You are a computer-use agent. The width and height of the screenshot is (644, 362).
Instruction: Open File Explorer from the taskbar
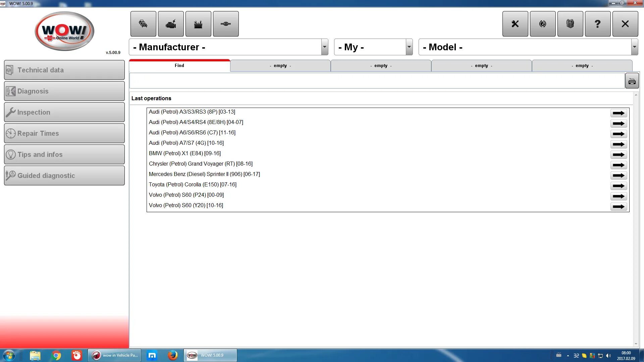(35, 355)
